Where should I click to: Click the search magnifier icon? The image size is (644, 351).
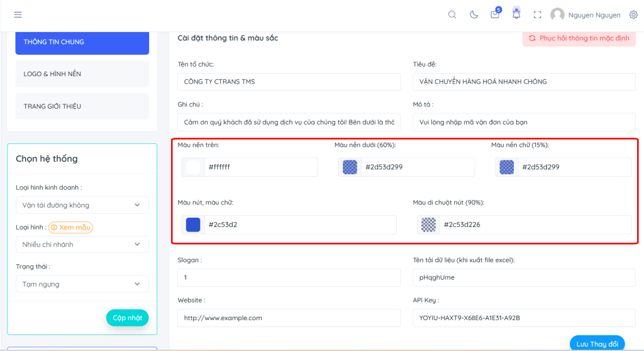[452, 14]
